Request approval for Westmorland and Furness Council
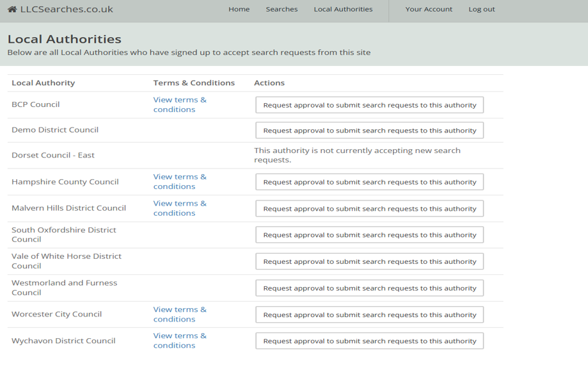The height and width of the screenshot is (367, 588). point(369,288)
